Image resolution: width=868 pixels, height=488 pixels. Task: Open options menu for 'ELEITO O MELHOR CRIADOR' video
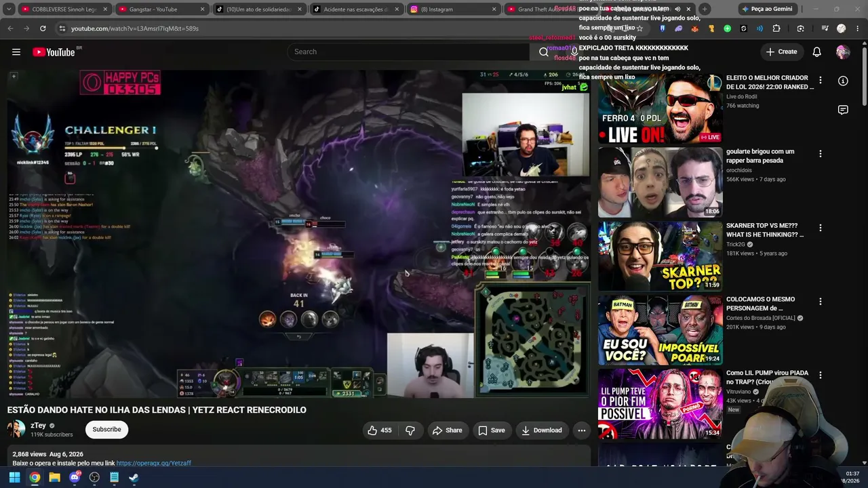point(821,80)
